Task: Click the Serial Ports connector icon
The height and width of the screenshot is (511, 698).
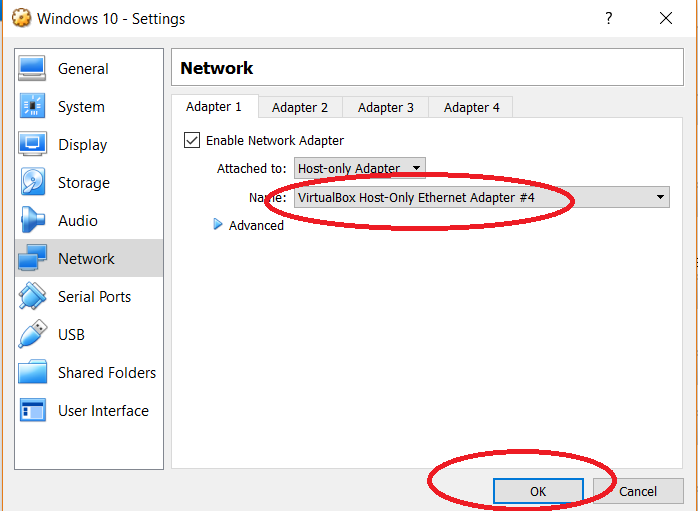Action: pos(32,296)
